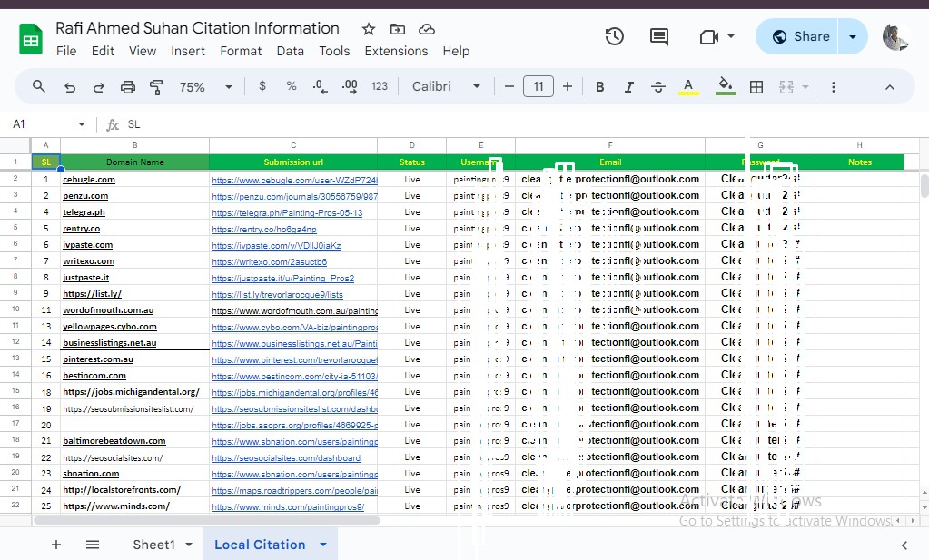Open the comments icon

pos(659,36)
